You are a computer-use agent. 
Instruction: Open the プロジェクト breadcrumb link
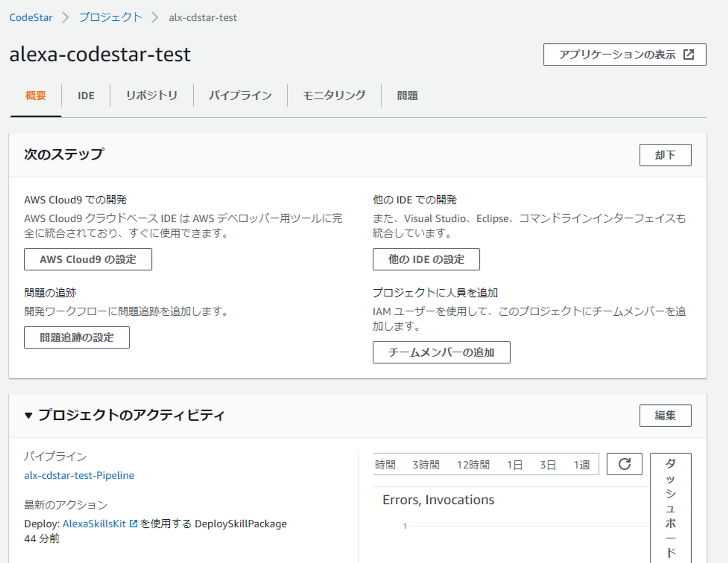click(111, 17)
